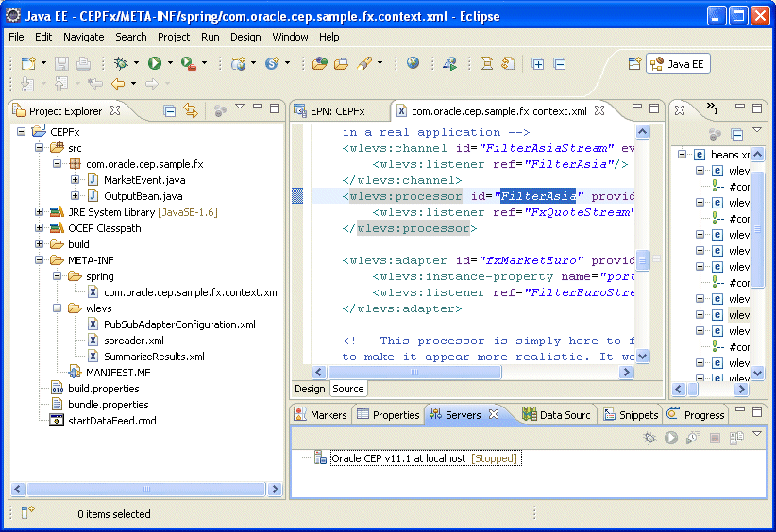
Task: Click the Java EE perspective button
Action: point(678,64)
